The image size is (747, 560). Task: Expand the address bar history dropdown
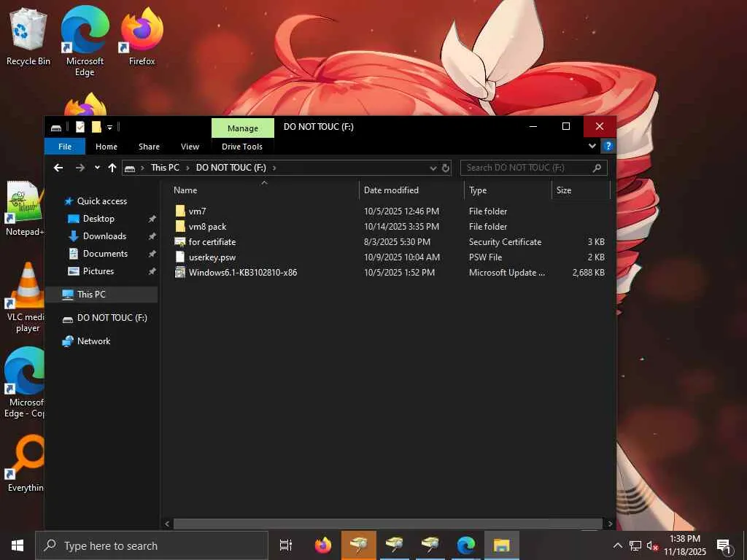click(433, 168)
